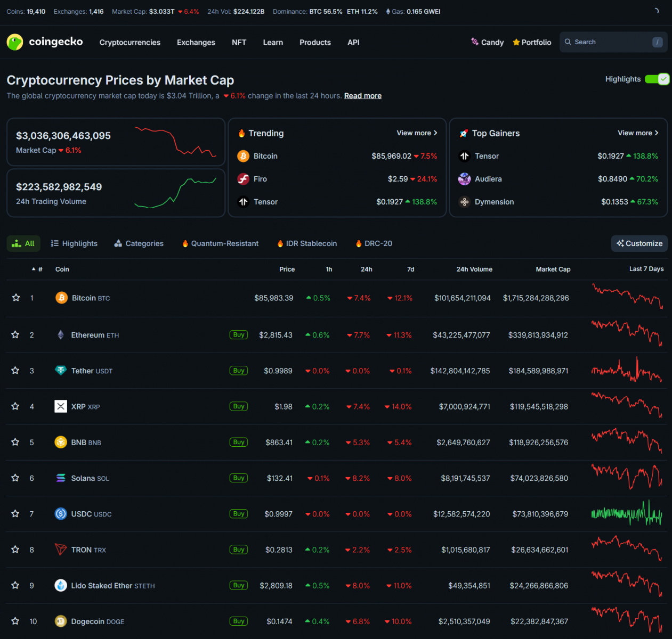
Task: Click the XRP coin icon
Action: tap(61, 406)
